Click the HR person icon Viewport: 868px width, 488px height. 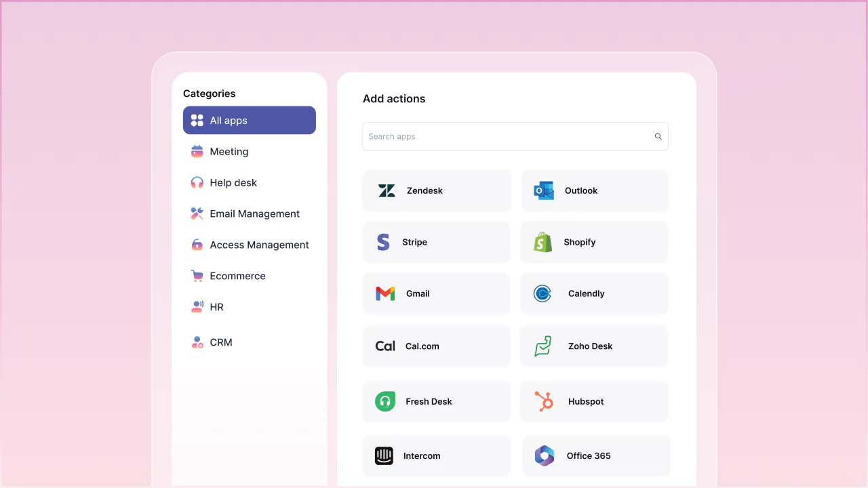pos(197,307)
